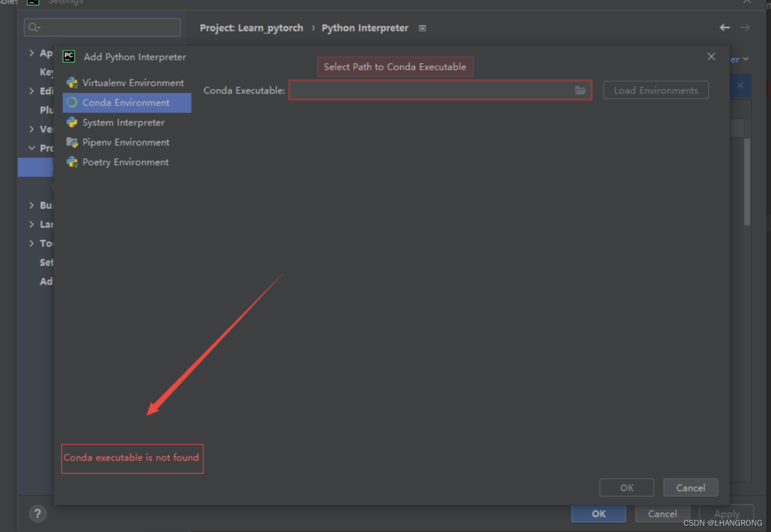771x532 pixels.
Task: Select the Key settings tree item
Action: click(x=46, y=72)
